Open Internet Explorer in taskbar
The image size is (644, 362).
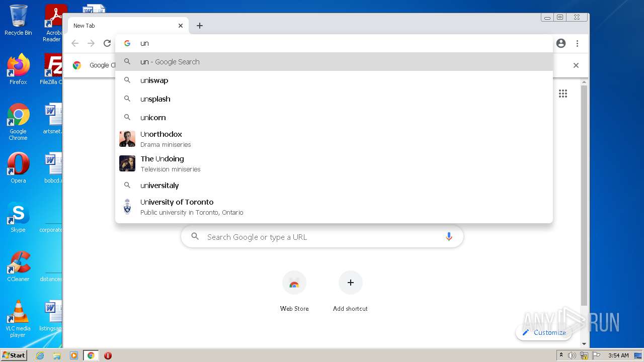(40, 355)
